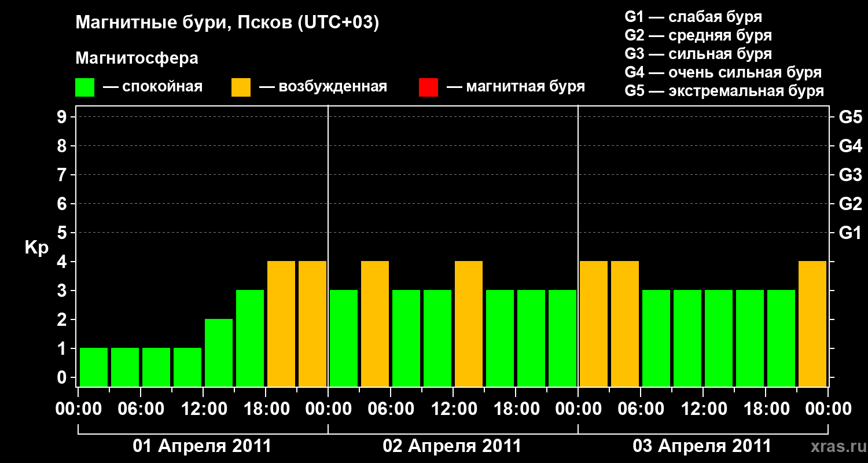Select the '— возбужденная' legend label
This screenshot has height=463, width=868.
[x=323, y=87]
